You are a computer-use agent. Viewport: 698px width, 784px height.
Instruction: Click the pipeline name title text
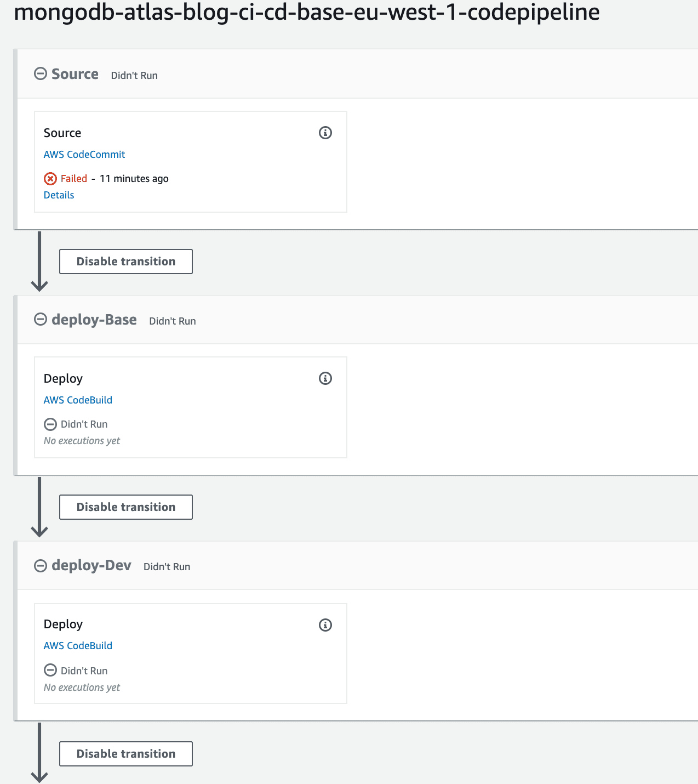coord(307,12)
